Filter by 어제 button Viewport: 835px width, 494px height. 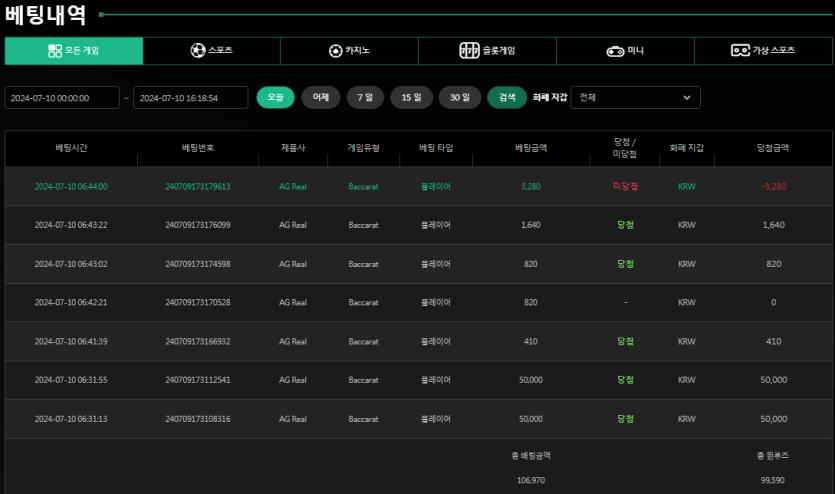[321, 97]
